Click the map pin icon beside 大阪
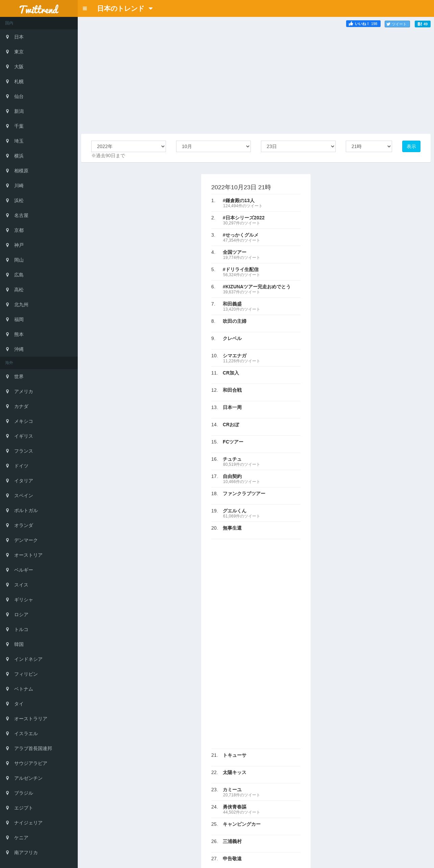Viewport: 434px width, 868px height. 7,67
